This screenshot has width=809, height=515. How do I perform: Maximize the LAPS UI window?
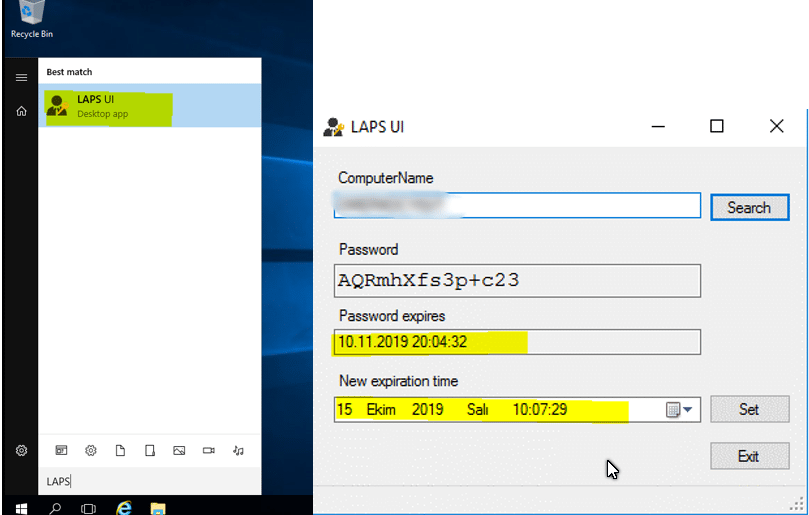(717, 126)
